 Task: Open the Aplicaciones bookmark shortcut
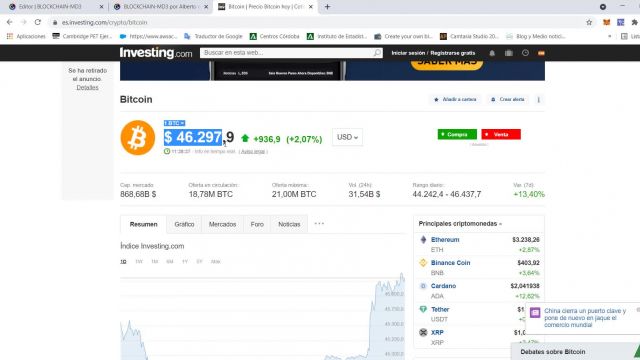pyautogui.click(x=26, y=36)
